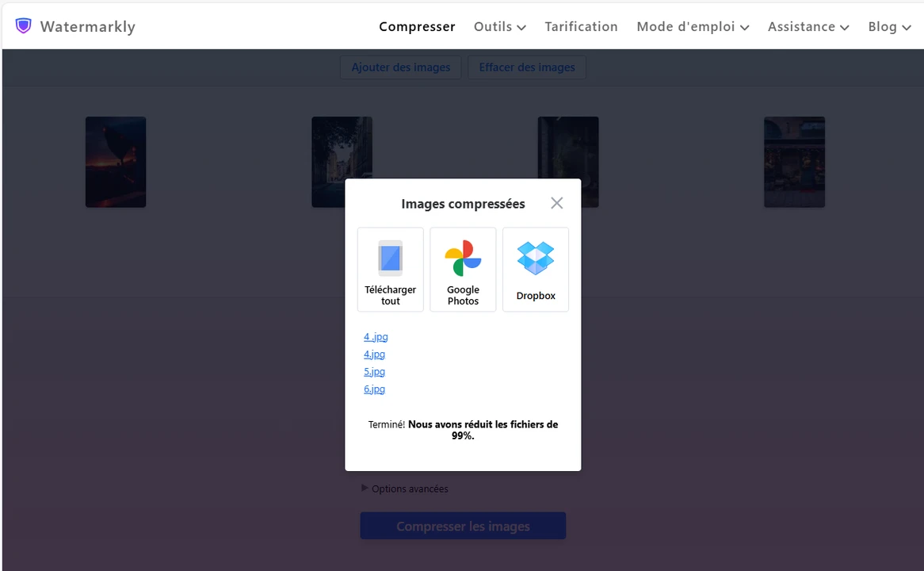The width and height of the screenshot is (924, 571).
Task: Download the 4.jpg file link
Action: [x=374, y=354]
